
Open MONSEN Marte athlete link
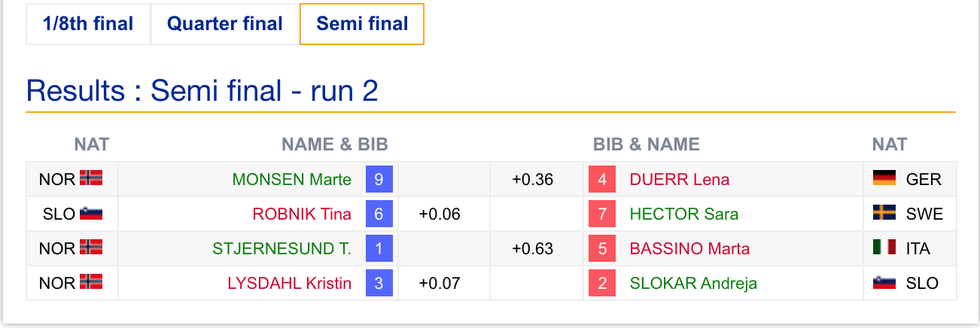tap(292, 179)
